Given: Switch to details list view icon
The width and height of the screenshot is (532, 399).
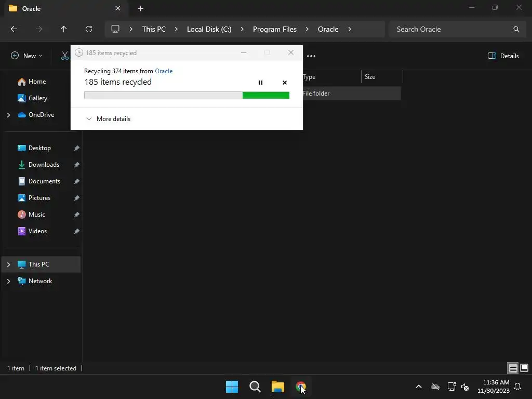Looking at the screenshot, I should tap(513, 368).
